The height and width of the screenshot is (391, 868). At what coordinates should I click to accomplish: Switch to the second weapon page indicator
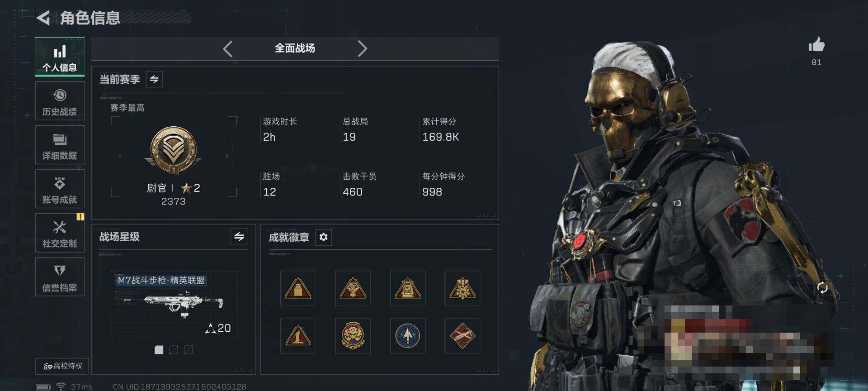[174, 350]
